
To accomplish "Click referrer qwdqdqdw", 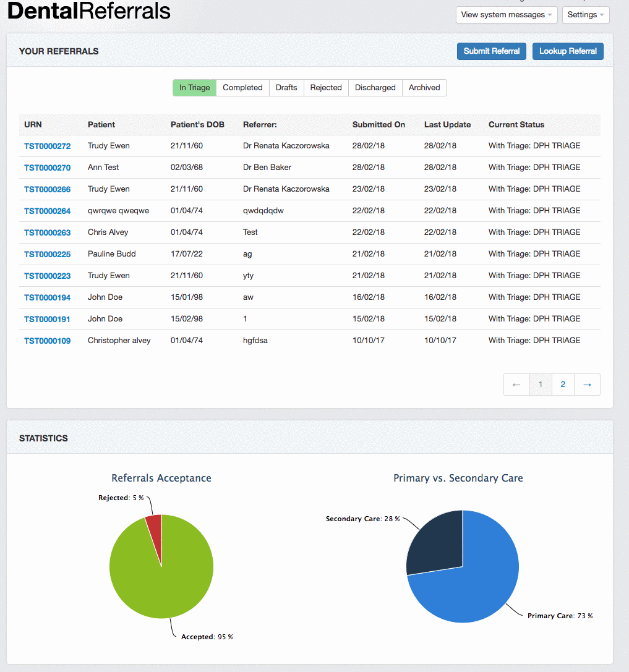I will click(263, 210).
